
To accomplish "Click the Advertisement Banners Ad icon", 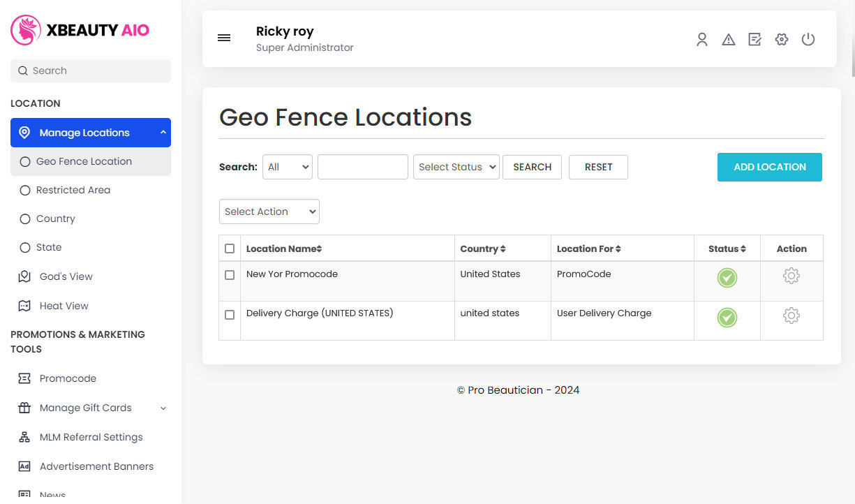I will (x=25, y=466).
